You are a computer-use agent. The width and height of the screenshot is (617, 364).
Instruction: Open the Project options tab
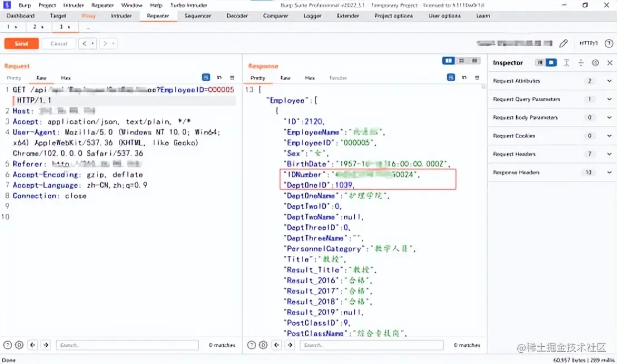click(x=394, y=16)
